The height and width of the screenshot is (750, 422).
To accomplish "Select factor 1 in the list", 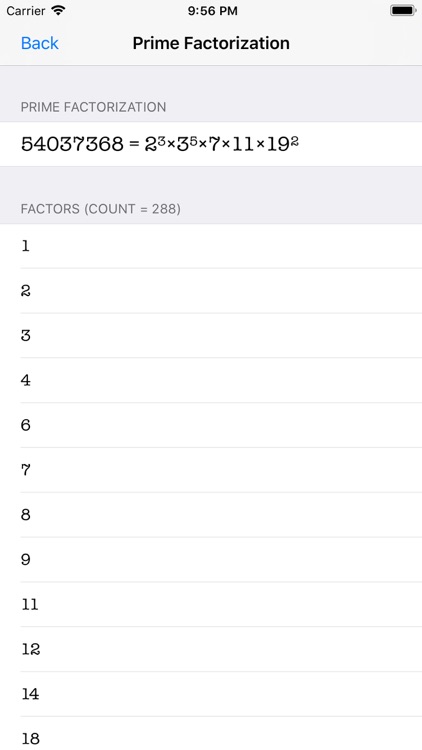I will tap(211, 246).
